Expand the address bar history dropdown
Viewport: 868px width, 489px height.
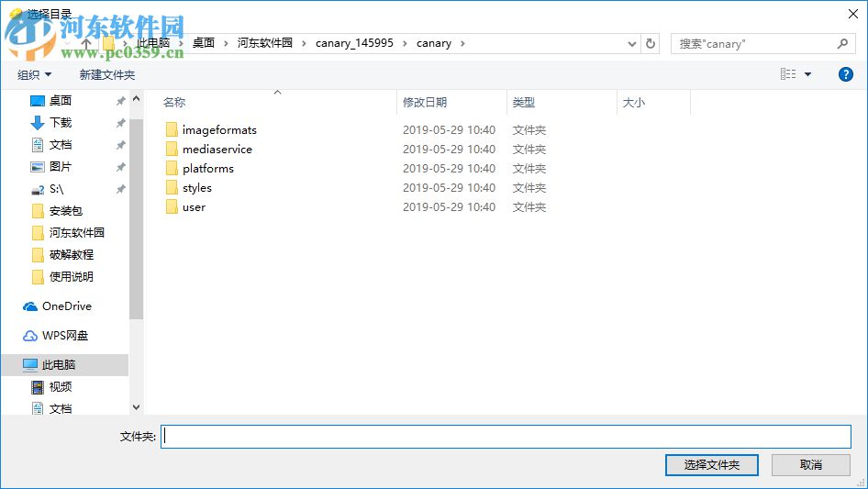pyautogui.click(x=631, y=44)
